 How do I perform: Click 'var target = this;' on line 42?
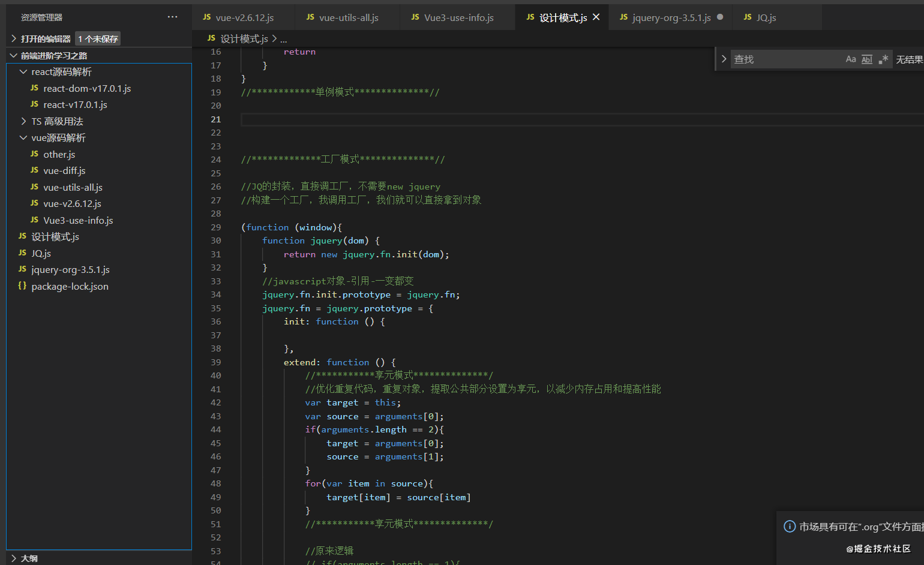[x=353, y=402]
